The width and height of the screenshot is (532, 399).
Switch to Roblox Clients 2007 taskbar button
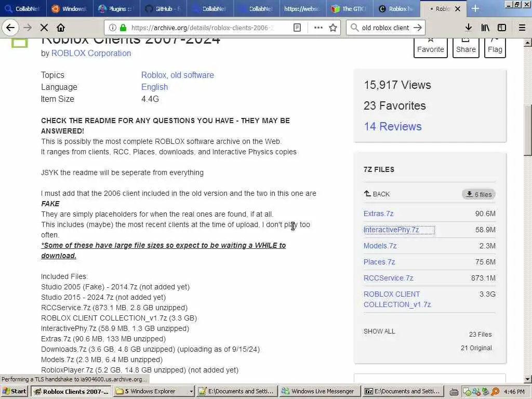click(71, 391)
